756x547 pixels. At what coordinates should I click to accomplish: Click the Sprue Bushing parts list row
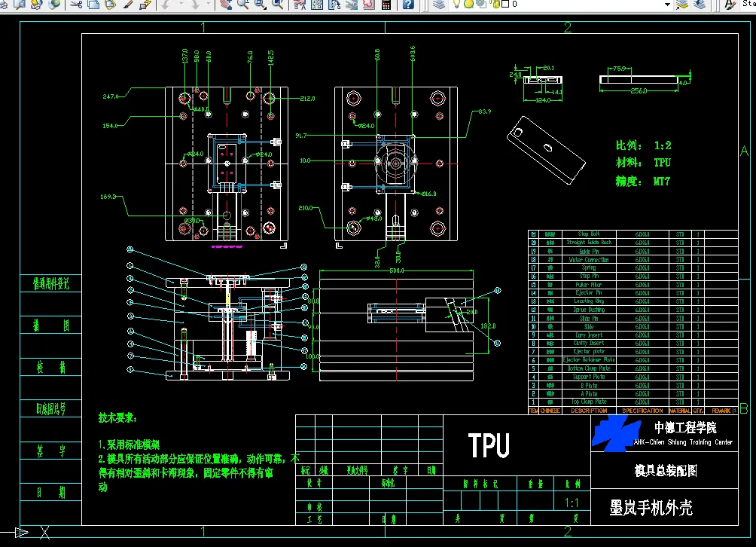[633, 310]
